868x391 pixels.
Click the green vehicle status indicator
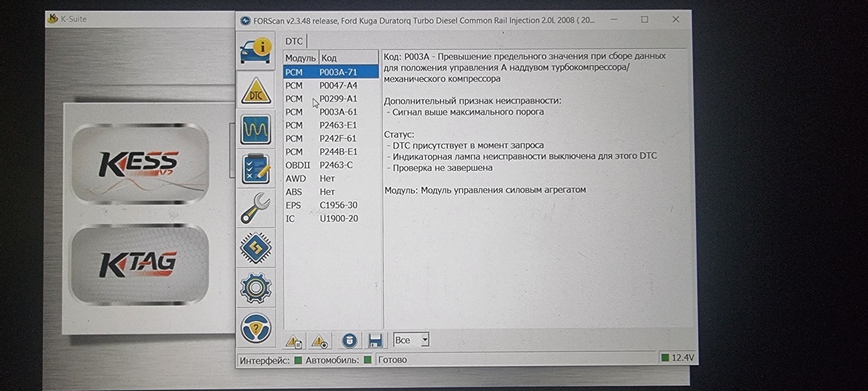[x=368, y=360]
